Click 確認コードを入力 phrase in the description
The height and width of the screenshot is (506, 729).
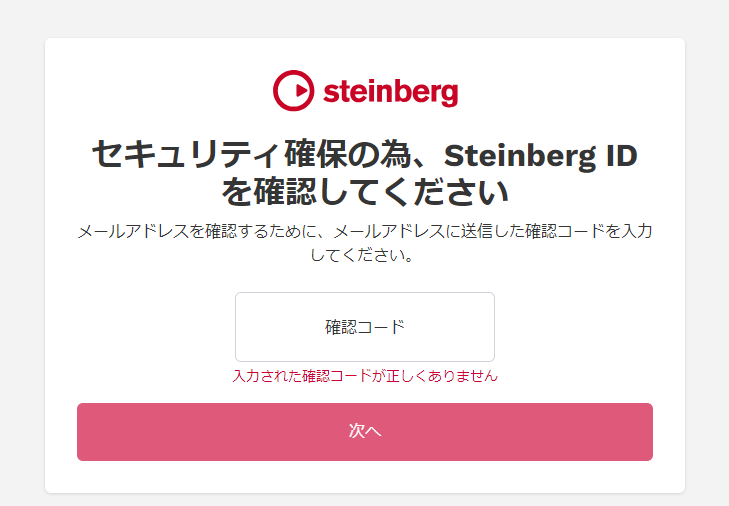click(589, 231)
